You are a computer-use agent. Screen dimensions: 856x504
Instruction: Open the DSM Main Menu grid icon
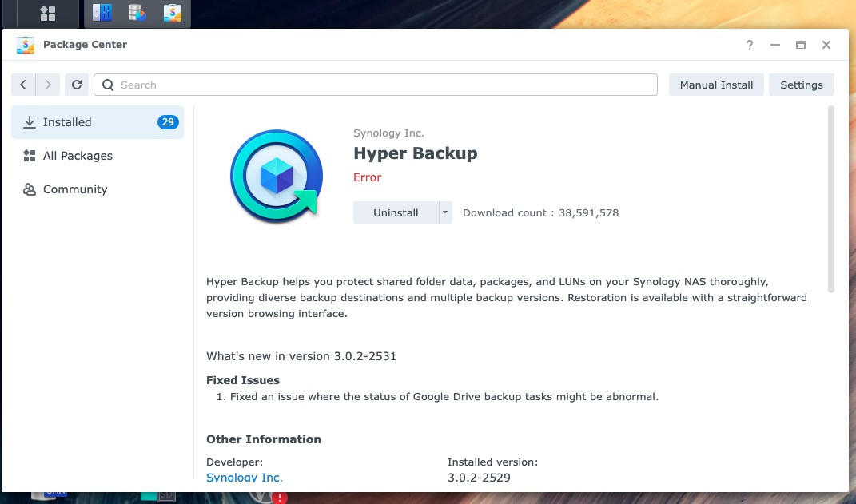pos(48,14)
